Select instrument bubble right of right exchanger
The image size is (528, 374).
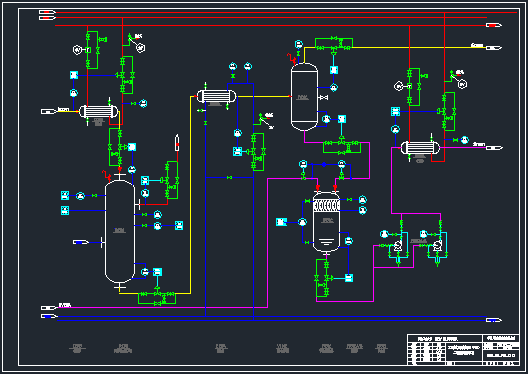[x=465, y=140]
